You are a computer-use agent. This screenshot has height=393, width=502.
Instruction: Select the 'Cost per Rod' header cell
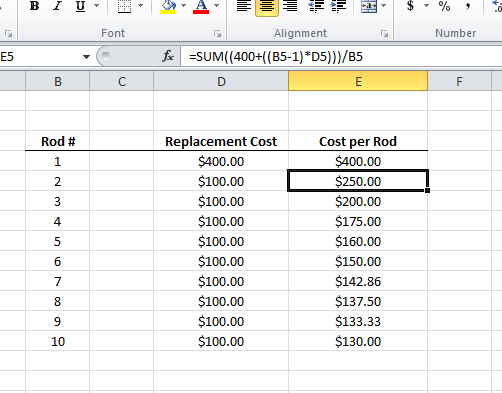(x=358, y=141)
